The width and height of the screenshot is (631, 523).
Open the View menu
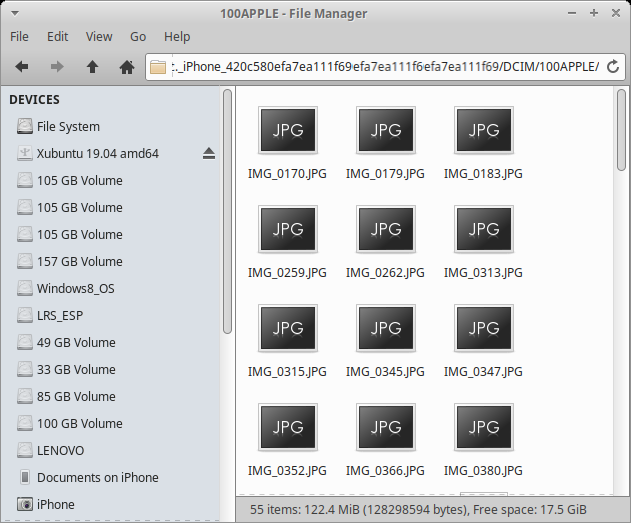tap(99, 37)
